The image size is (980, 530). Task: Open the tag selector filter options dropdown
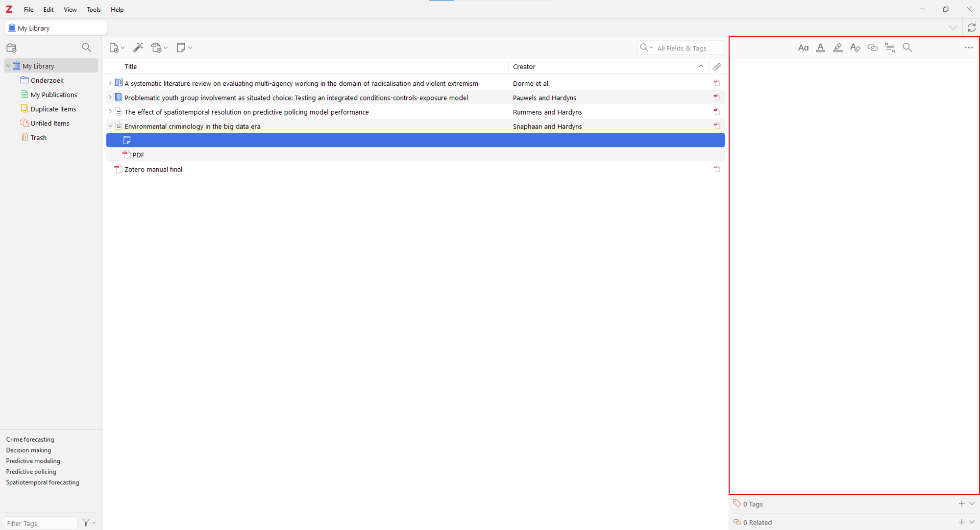click(89, 523)
